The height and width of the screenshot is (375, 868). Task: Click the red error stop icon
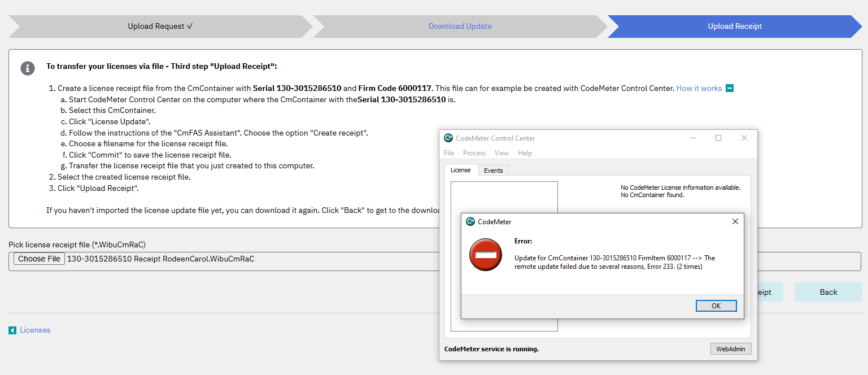(486, 255)
